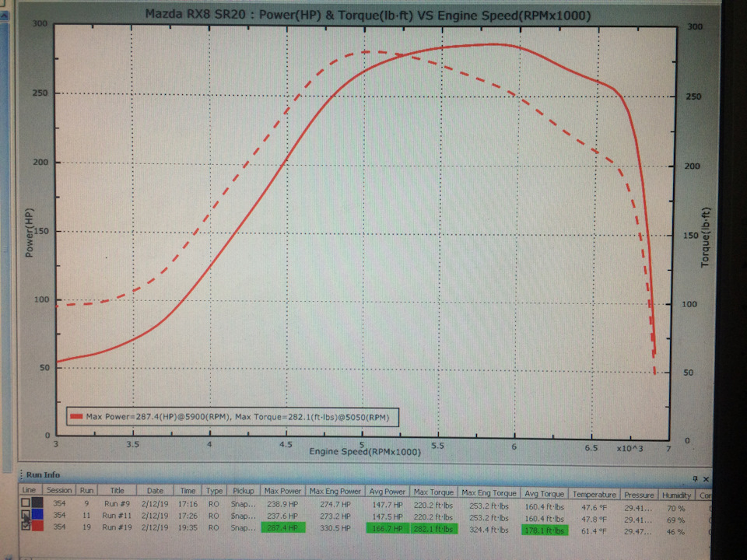Click the '237.6 HP' max power cell
Image resolution: width=747 pixels, height=560 pixels.
282,516
